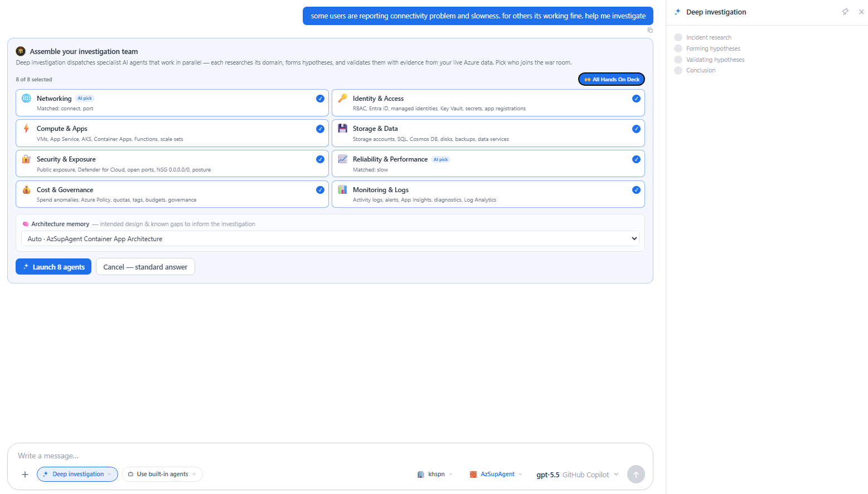868x494 pixels.
Task: Click Launch 8 agents button
Action: (54, 267)
